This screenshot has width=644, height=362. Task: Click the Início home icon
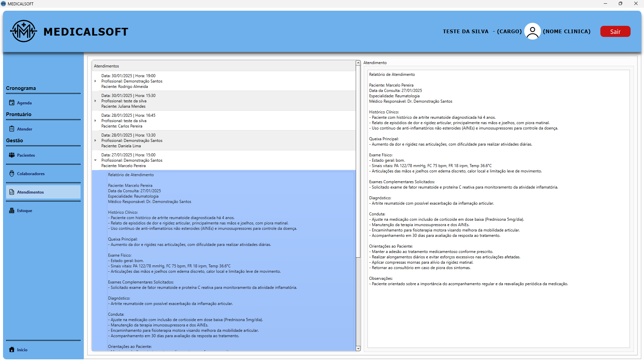tap(12, 350)
